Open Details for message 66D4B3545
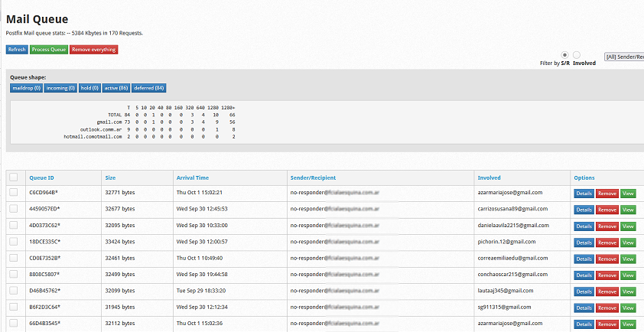 coord(584,324)
